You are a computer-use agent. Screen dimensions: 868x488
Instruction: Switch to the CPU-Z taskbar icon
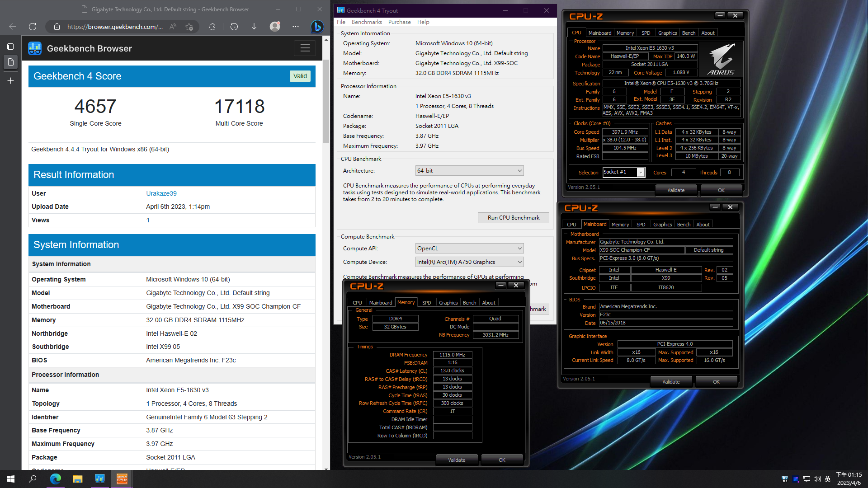pos(122,479)
